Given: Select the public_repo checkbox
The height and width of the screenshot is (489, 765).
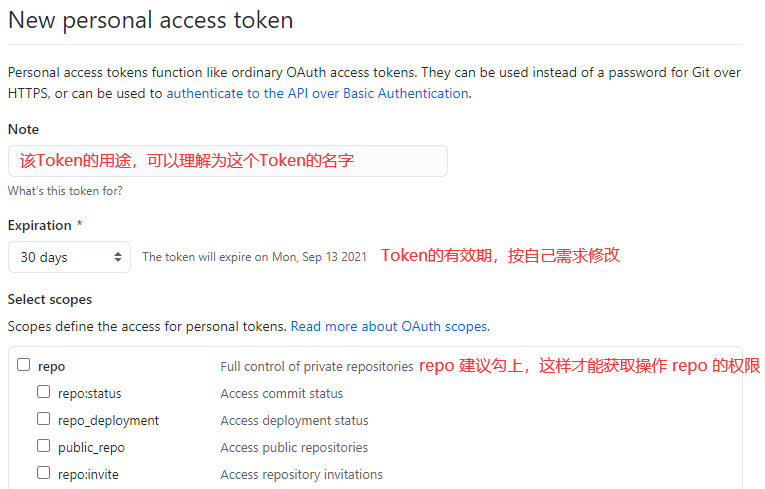Looking at the screenshot, I should point(43,446).
